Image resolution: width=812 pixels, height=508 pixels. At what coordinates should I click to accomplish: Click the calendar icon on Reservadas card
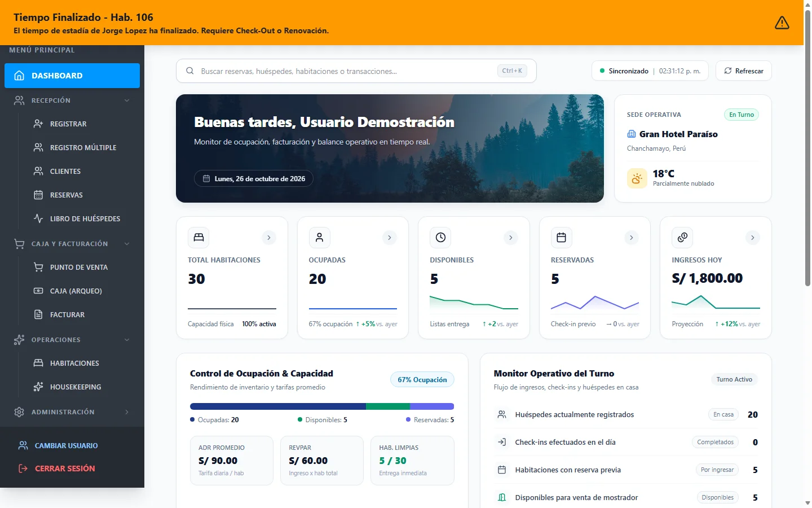click(561, 238)
